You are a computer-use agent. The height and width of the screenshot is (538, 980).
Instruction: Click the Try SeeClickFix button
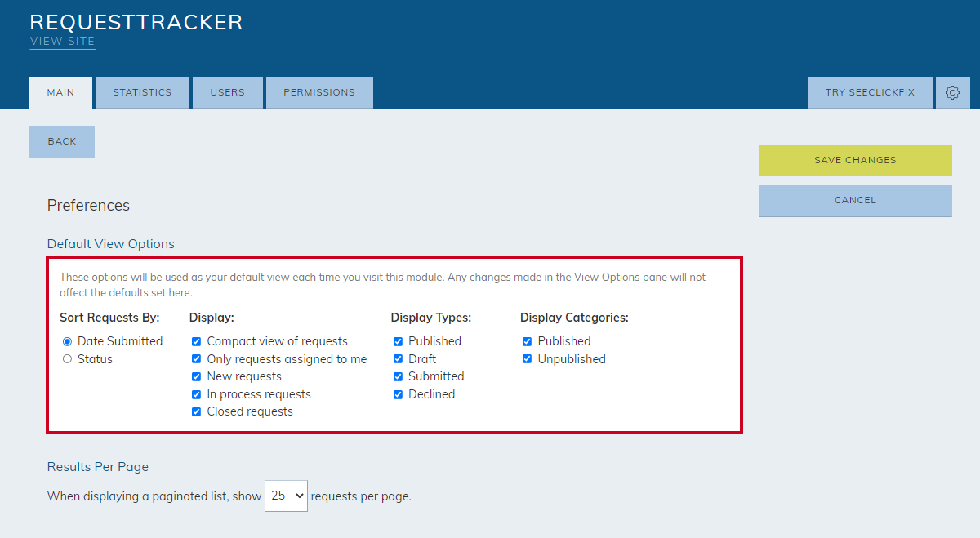(870, 92)
